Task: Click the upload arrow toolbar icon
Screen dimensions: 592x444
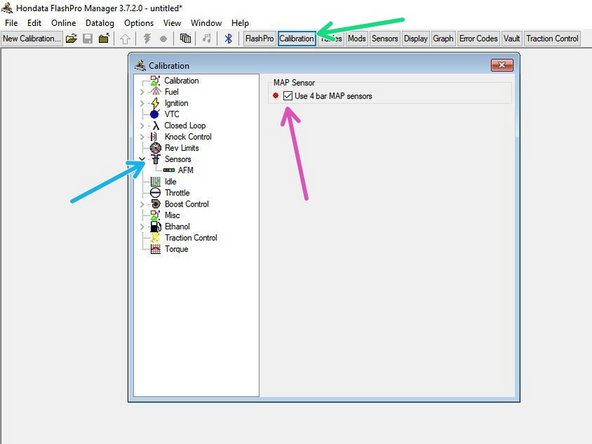Action: pos(125,39)
